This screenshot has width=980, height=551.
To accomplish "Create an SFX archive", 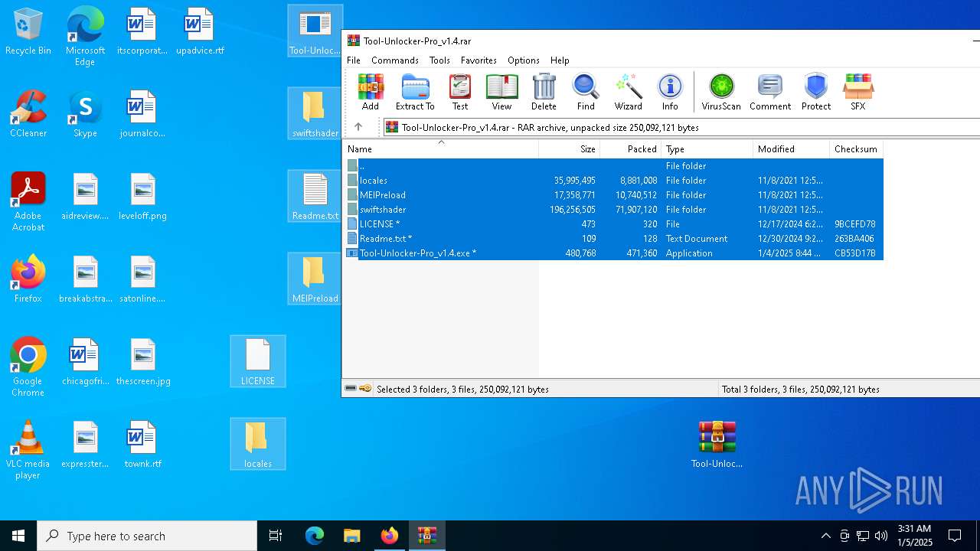I will 858,93.
